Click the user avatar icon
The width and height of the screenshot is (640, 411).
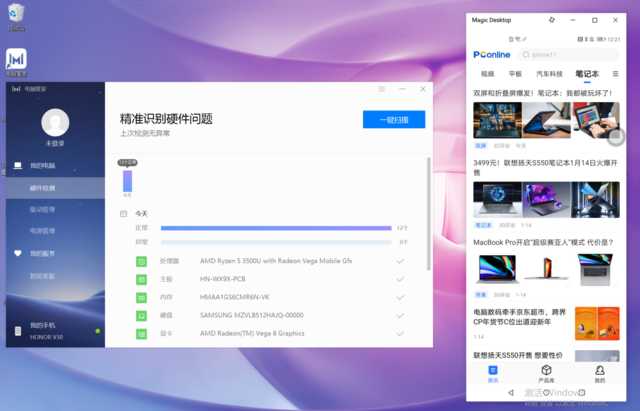[x=54, y=122]
